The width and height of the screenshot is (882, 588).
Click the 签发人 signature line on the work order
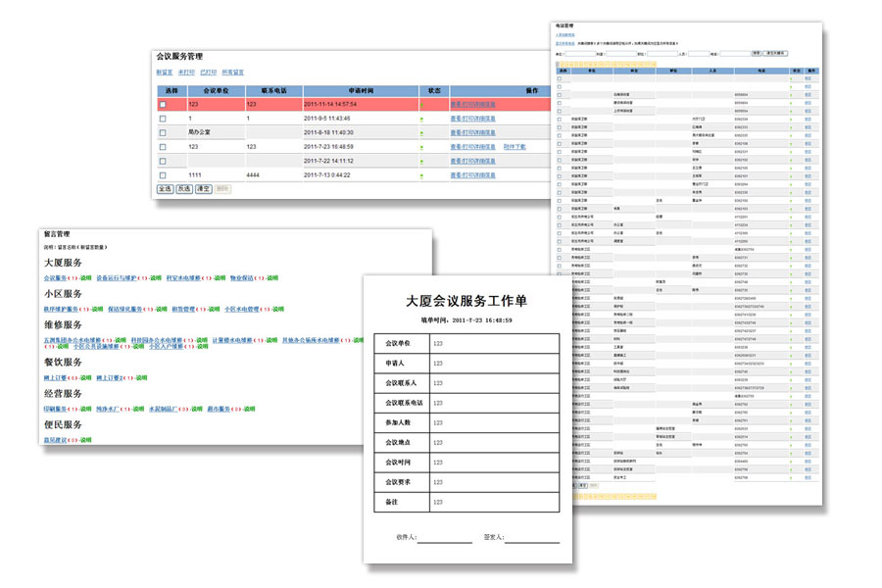point(532,542)
